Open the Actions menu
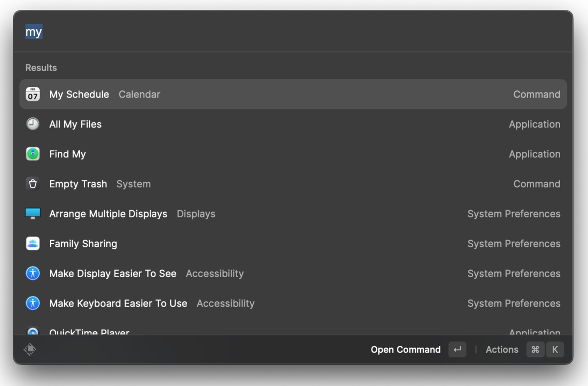This screenshot has height=386, width=588. click(x=502, y=350)
